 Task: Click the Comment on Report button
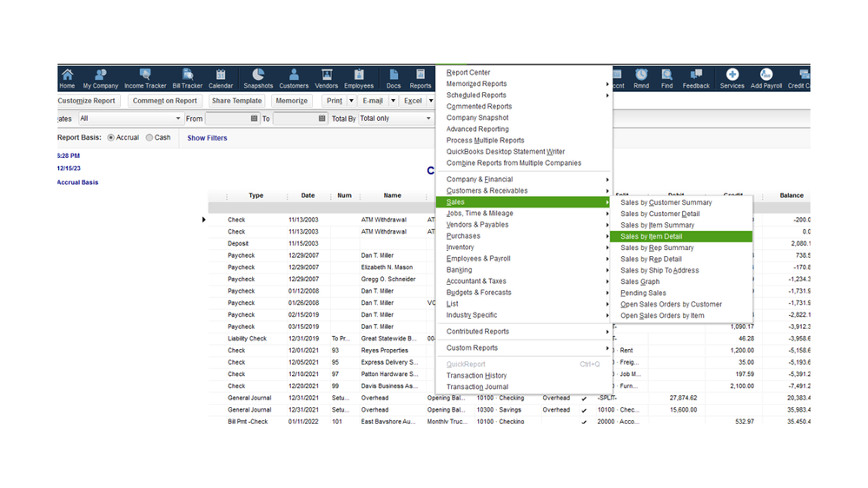tap(165, 101)
